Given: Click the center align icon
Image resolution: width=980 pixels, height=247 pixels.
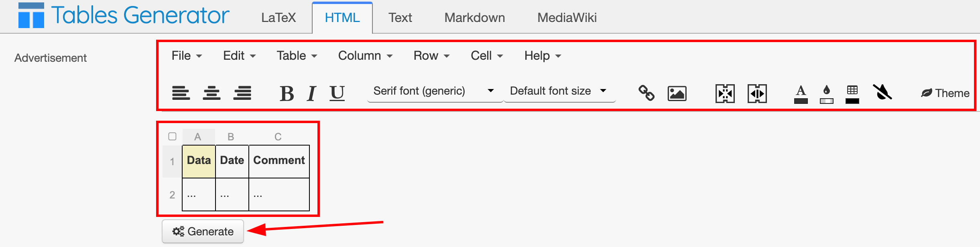Looking at the screenshot, I should [x=211, y=93].
